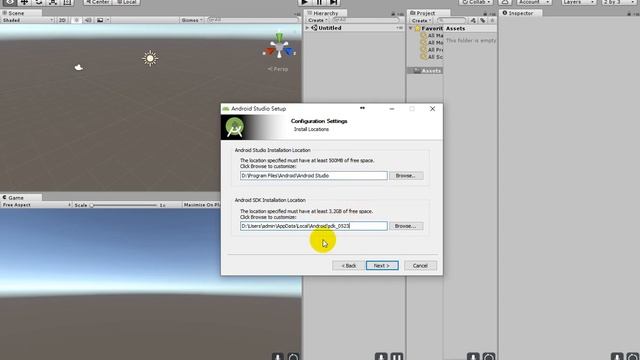The height and width of the screenshot is (360, 640).
Task: Select the camera gizmo in Scene
Action: coord(79,67)
